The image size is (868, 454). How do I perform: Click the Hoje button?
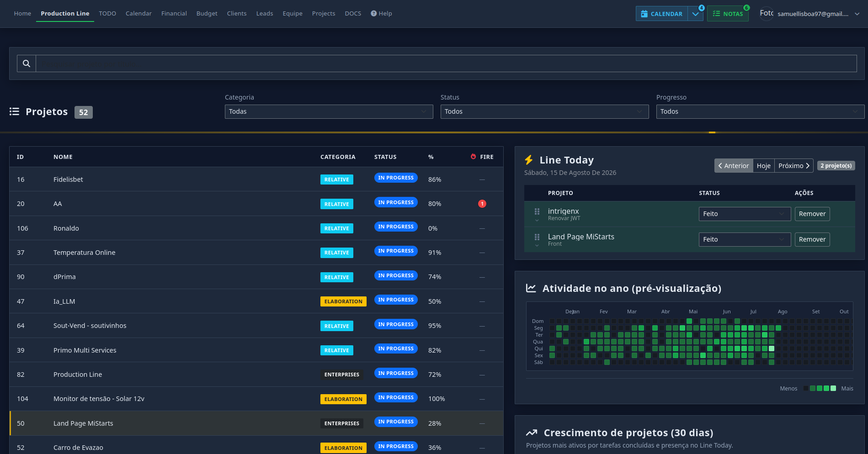[763, 165]
